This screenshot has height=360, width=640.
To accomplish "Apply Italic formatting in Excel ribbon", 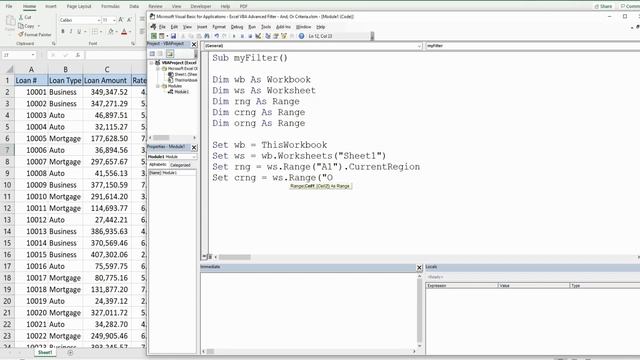I will [x=71, y=31].
